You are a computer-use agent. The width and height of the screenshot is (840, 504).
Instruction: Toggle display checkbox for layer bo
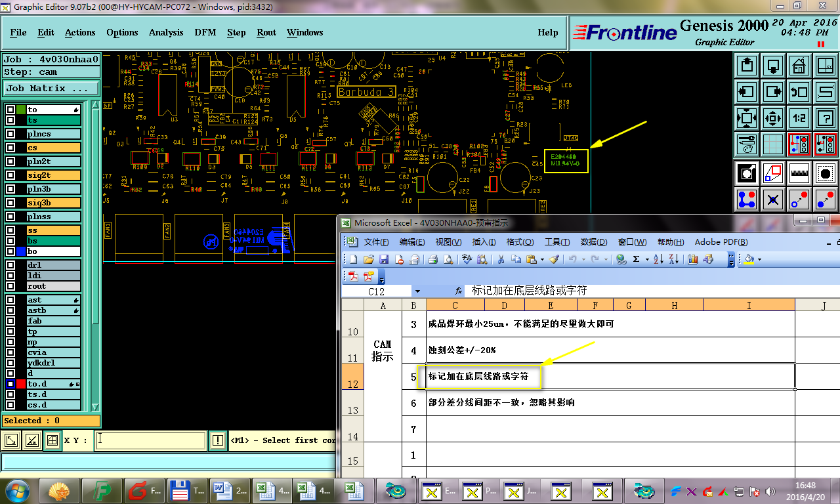(10, 251)
